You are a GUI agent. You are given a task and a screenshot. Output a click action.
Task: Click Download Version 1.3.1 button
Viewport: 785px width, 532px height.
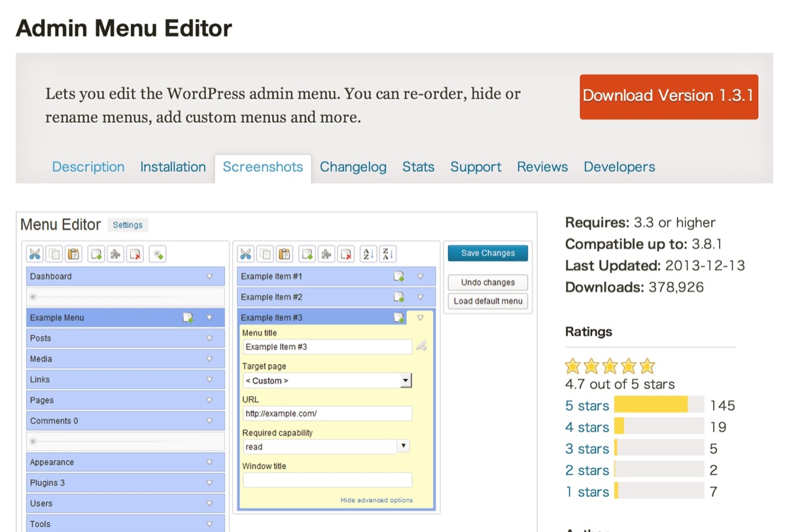669,96
